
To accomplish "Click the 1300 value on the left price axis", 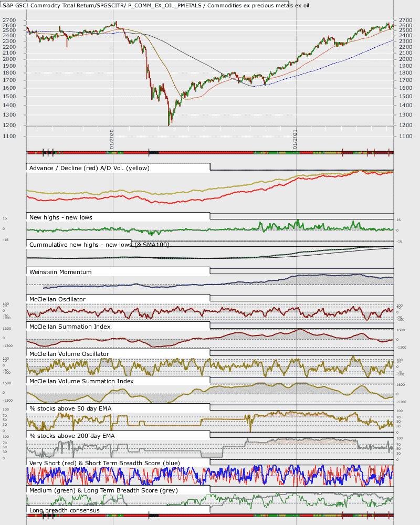I will (x=9, y=115).
